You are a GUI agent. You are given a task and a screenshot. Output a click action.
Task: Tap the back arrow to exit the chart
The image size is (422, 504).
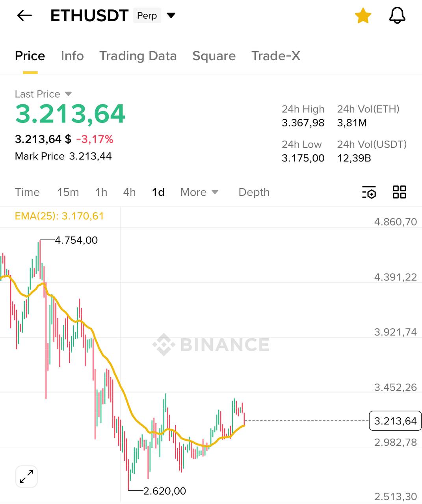coord(24,15)
